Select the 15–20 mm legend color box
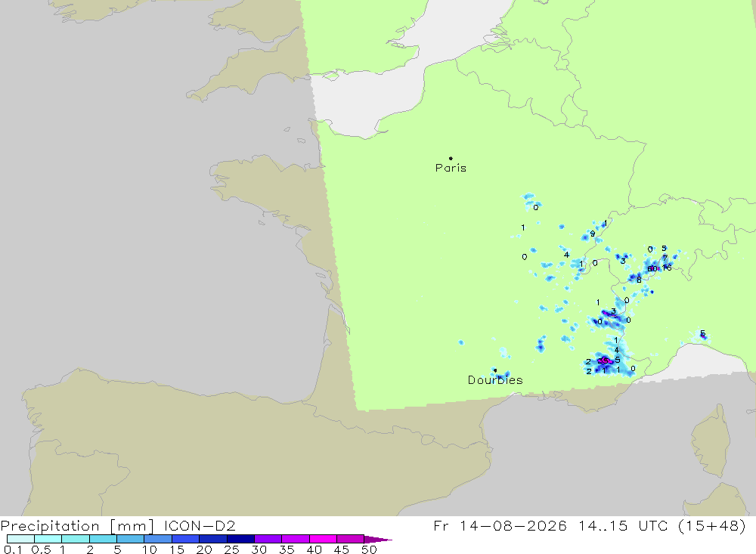Screen dimensions: 756x554 (186, 539)
